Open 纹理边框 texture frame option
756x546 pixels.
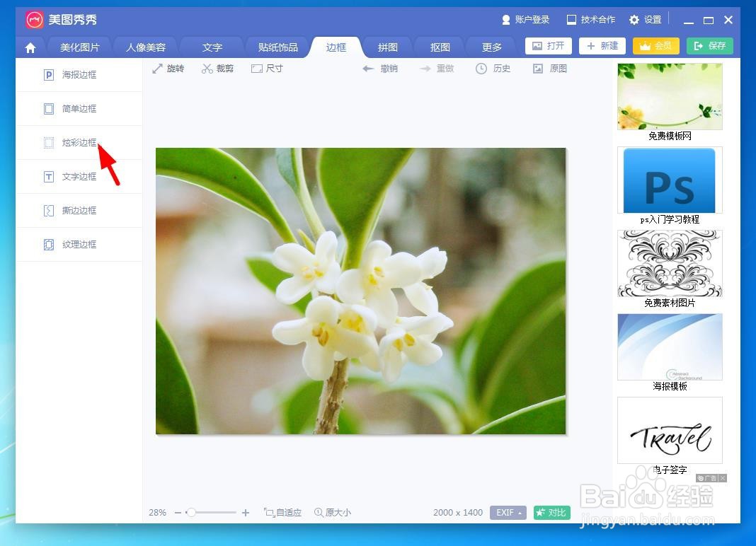79,244
